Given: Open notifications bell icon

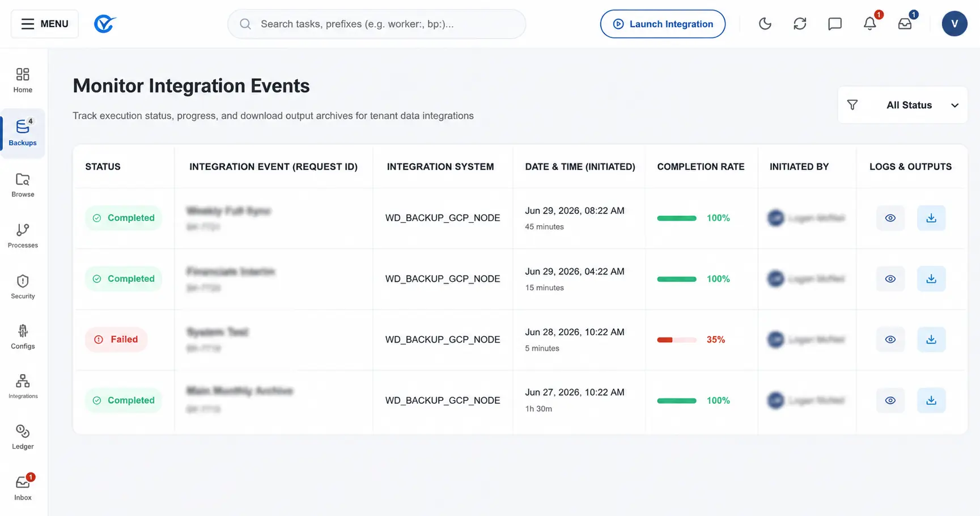Looking at the screenshot, I should pyautogui.click(x=869, y=24).
